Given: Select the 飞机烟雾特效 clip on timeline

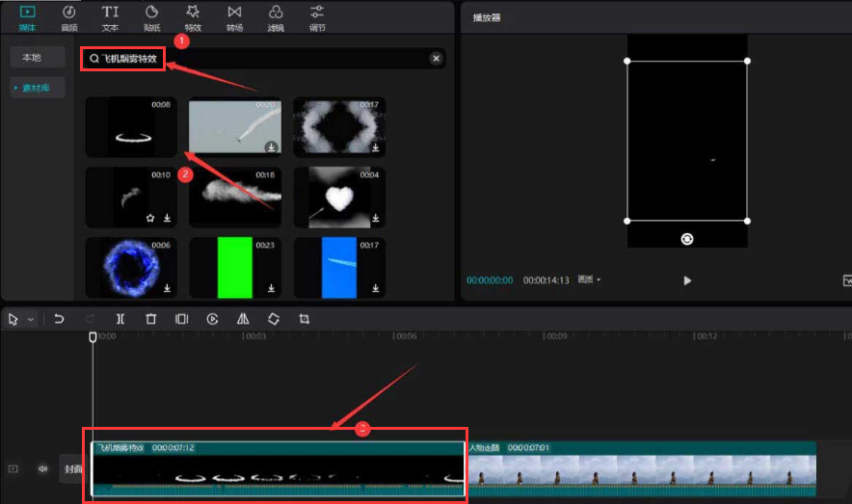Looking at the screenshot, I should pos(278,468).
